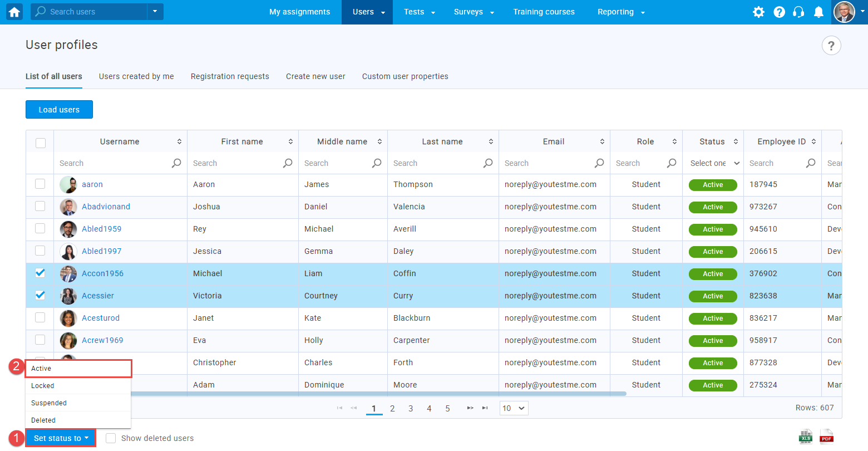Choose Suspended from status menu
The height and width of the screenshot is (451, 868).
49,403
